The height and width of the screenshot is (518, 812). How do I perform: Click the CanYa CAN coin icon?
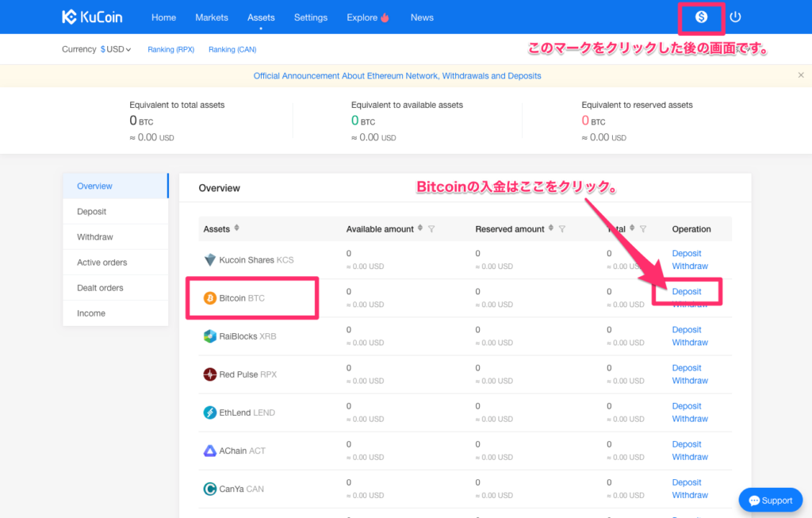pyautogui.click(x=209, y=489)
